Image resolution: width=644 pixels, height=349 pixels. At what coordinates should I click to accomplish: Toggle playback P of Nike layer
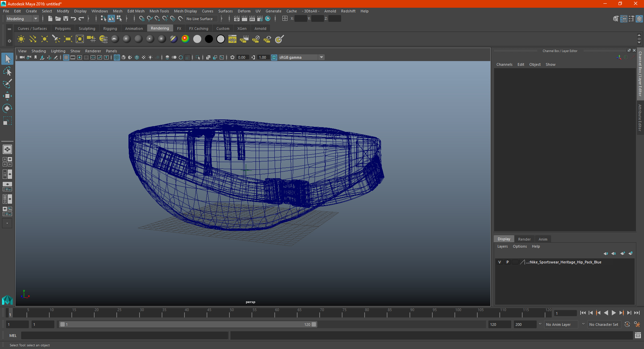coord(507,262)
